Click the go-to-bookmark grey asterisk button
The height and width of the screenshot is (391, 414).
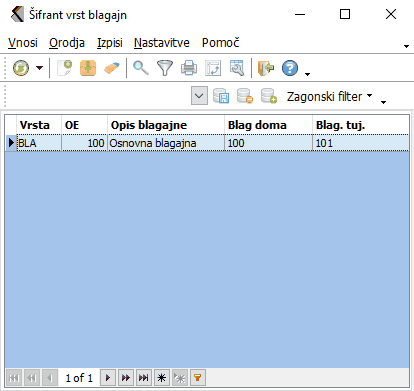180,378
